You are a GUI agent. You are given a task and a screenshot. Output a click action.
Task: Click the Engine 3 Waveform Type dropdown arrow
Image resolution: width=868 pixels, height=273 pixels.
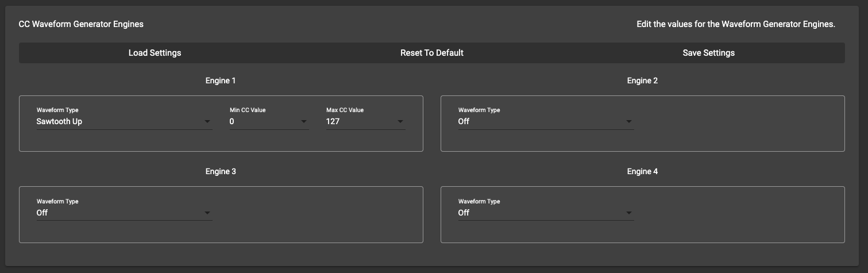tap(207, 213)
